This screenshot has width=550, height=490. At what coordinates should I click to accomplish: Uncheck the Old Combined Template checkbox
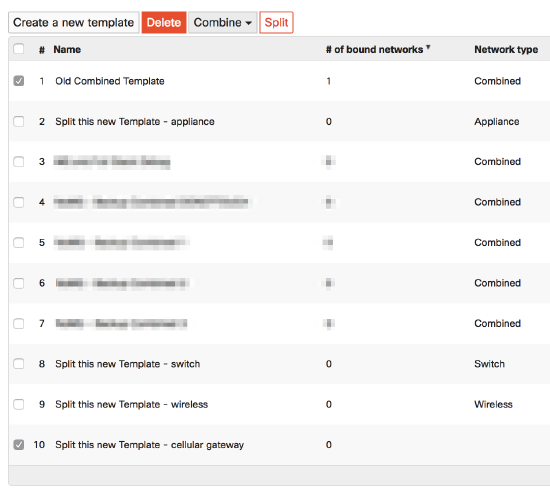point(19,81)
